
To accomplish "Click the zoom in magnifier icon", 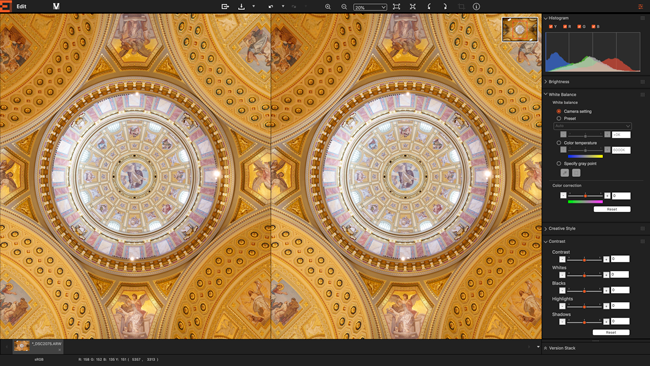I will coord(327,7).
